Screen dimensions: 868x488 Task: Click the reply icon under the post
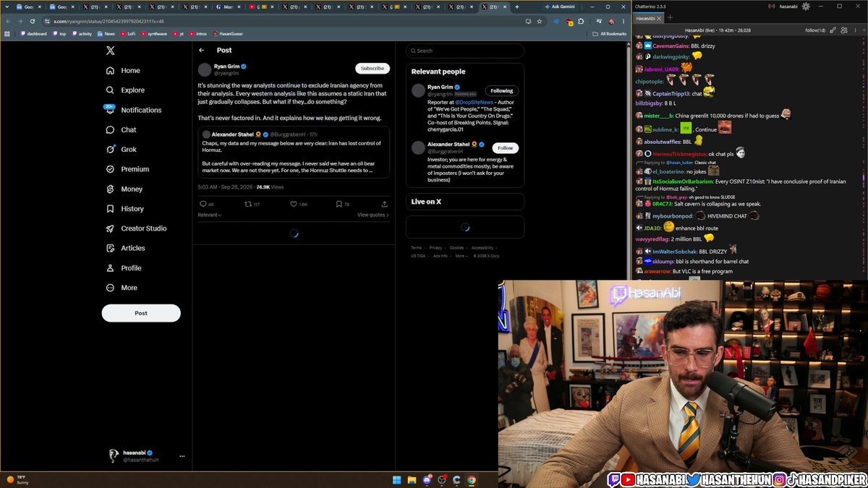pos(203,205)
